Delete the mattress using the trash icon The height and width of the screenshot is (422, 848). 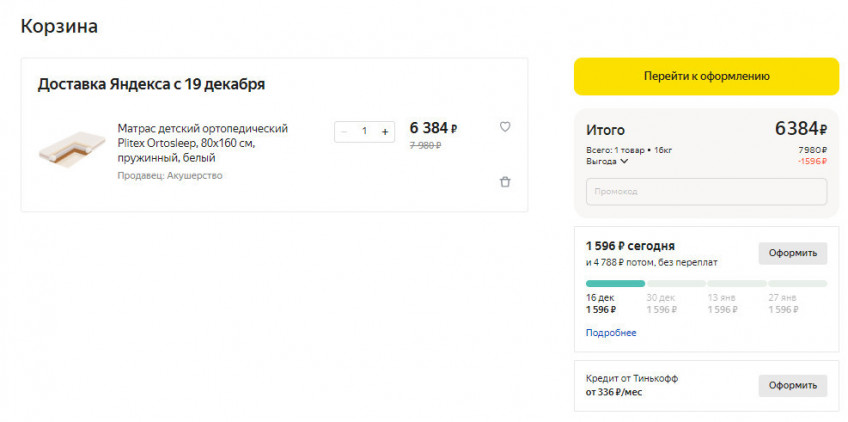point(505,182)
